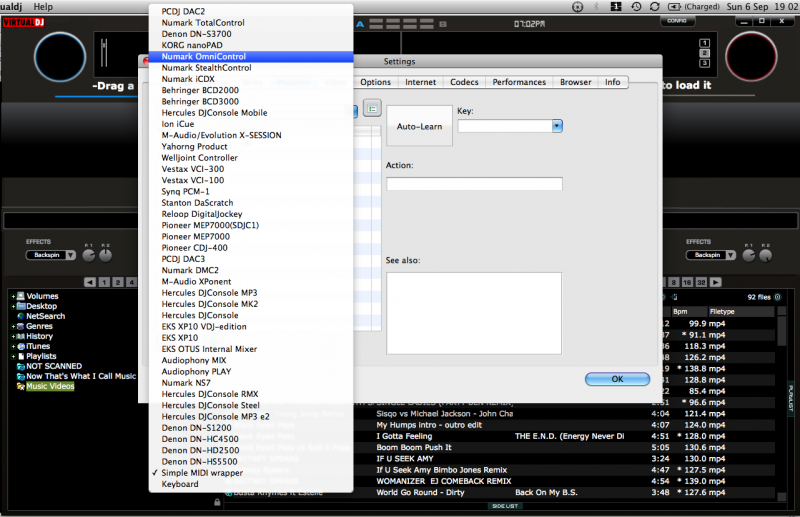Click the sync menu bar icon
This screenshot has width=800, height=517.
(x=655, y=7)
